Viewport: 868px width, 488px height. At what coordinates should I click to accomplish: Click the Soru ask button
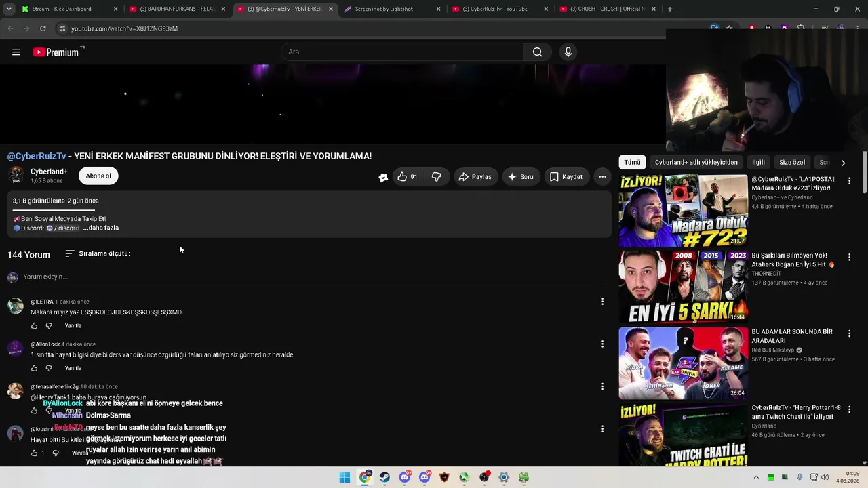pyautogui.click(x=521, y=177)
